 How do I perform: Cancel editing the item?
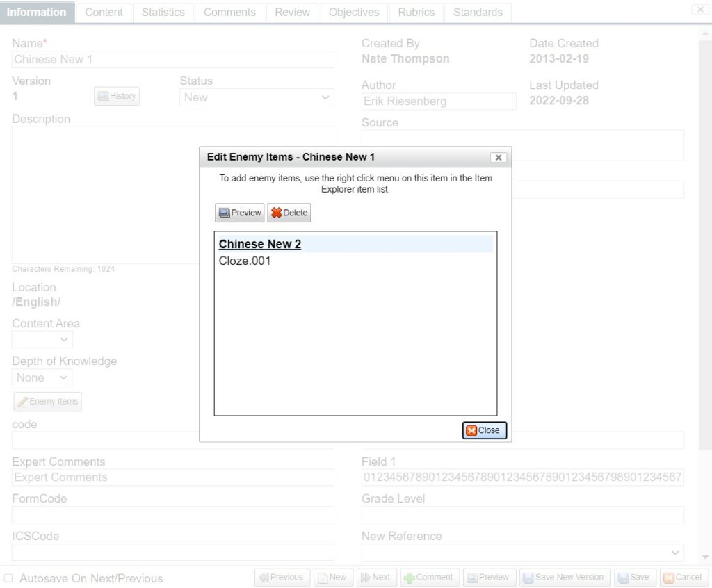[683, 578]
